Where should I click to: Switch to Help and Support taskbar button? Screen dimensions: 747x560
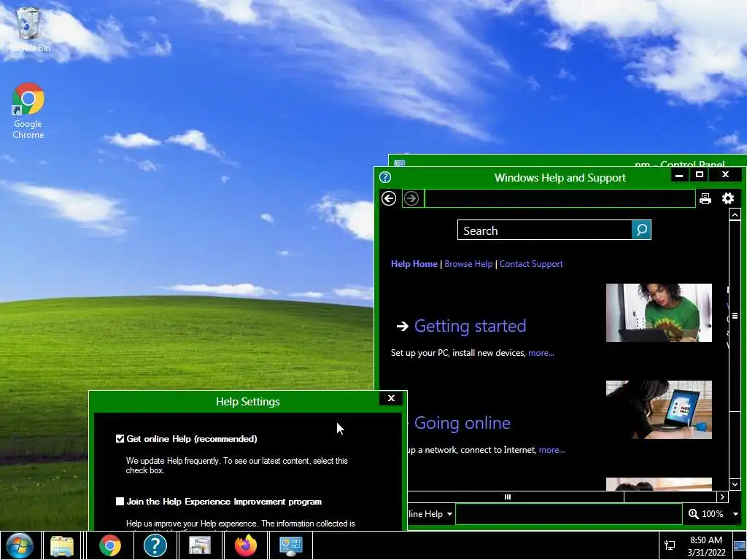pyautogui.click(x=155, y=545)
